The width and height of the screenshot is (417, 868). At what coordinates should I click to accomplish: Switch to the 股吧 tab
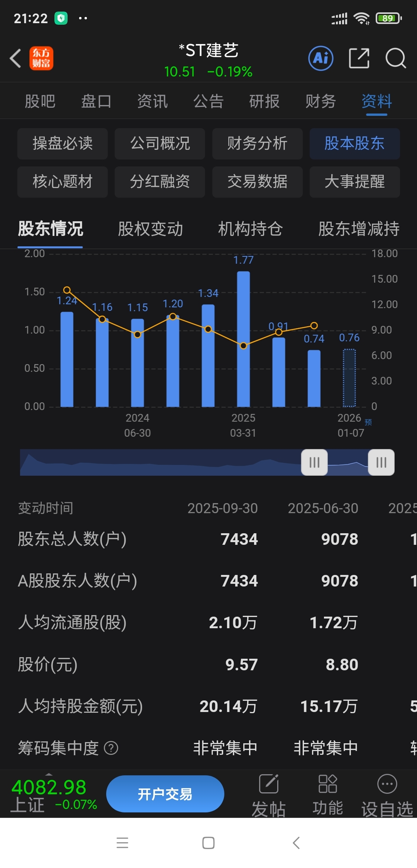[40, 101]
